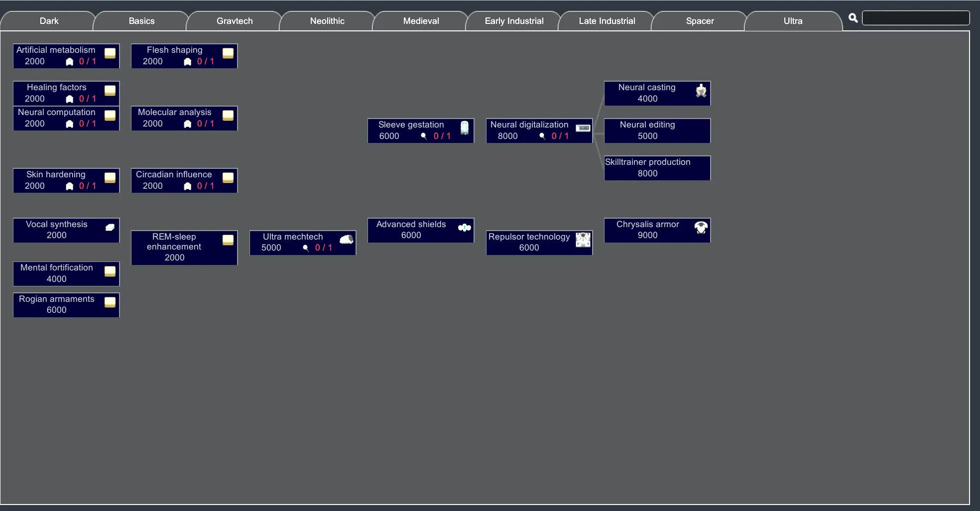Click the search magnifier icon
Viewport: 980px width, 511px height.
click(x=853, y=18)
